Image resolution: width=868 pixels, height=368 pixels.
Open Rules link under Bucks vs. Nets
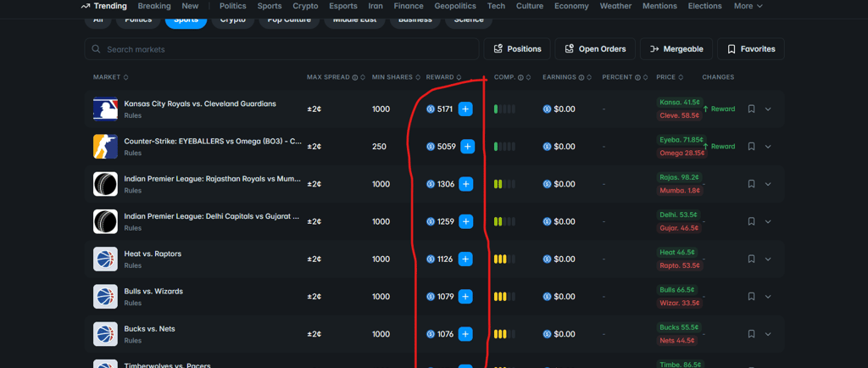[132, 341]
